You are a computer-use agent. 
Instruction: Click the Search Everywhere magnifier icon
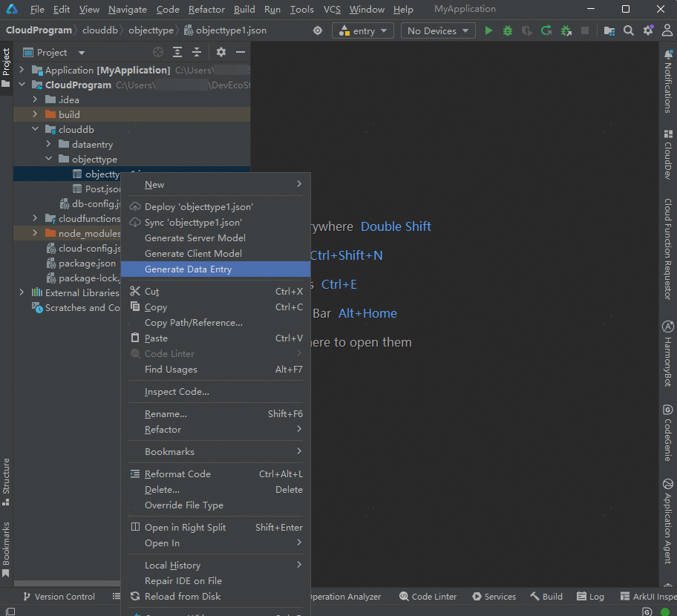[629, 30]
